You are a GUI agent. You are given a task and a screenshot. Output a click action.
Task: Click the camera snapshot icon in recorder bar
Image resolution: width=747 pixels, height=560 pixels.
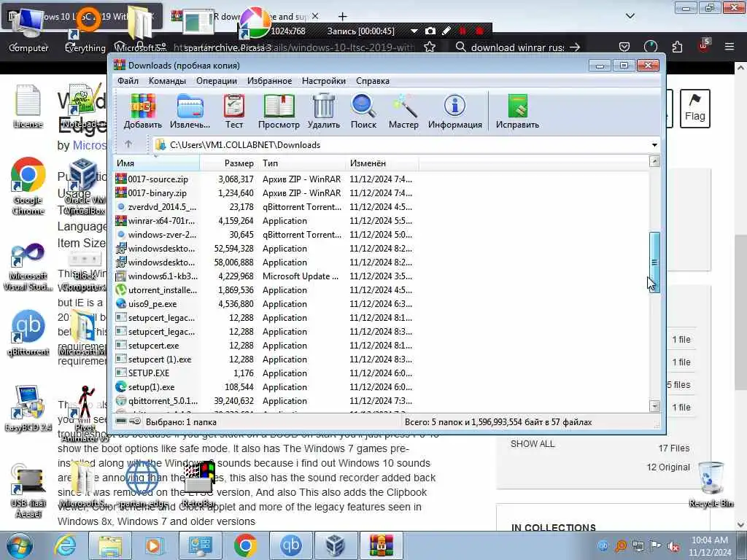click(x=430, y=31)
